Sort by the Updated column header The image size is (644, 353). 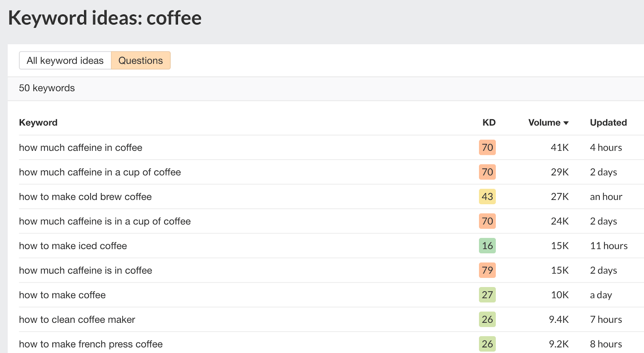click(608, 123)
